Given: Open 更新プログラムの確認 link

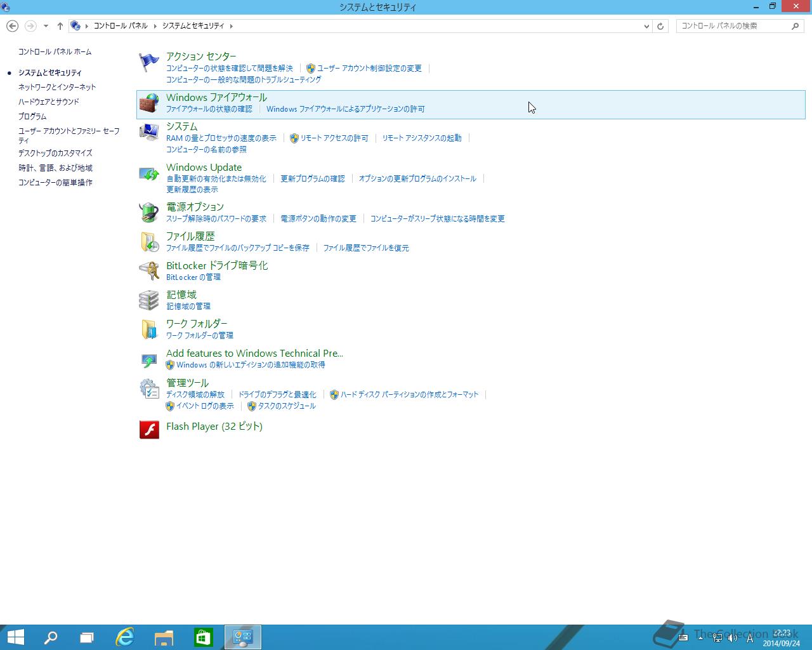Looking at the screenshot, I should coord(313,178).
